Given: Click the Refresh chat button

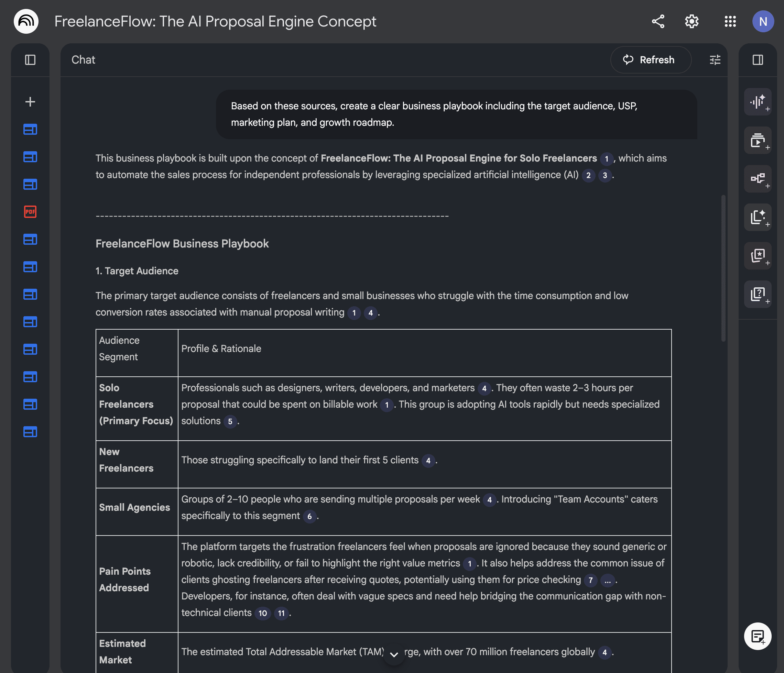Looking at the screenshot, I should [x=651, y=60].
